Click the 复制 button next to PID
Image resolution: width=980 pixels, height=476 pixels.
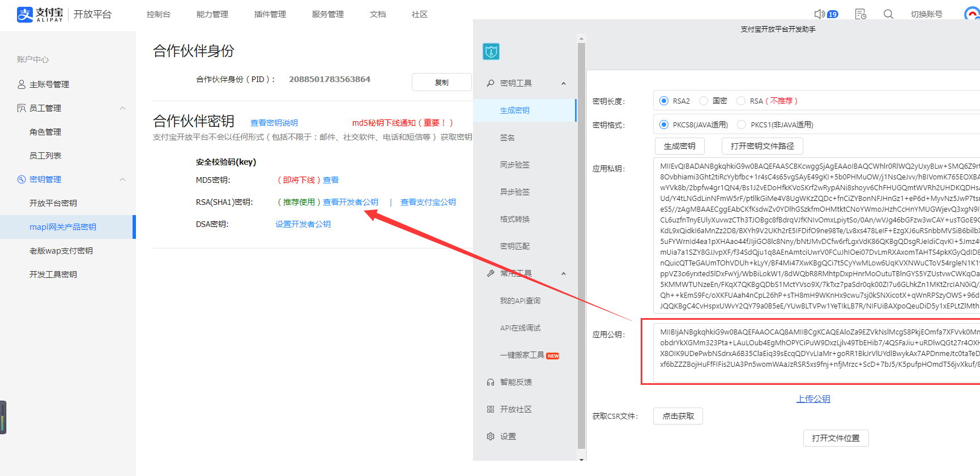point(442,82)
